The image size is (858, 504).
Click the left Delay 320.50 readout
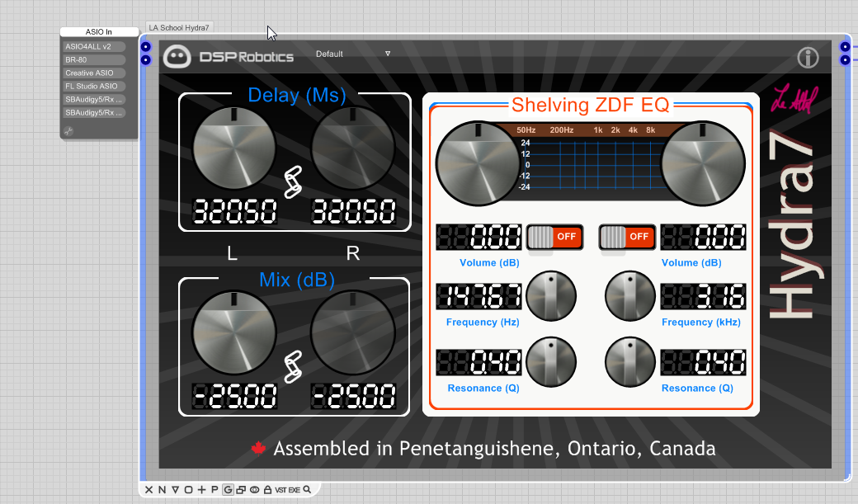click(x=235, y=212)
